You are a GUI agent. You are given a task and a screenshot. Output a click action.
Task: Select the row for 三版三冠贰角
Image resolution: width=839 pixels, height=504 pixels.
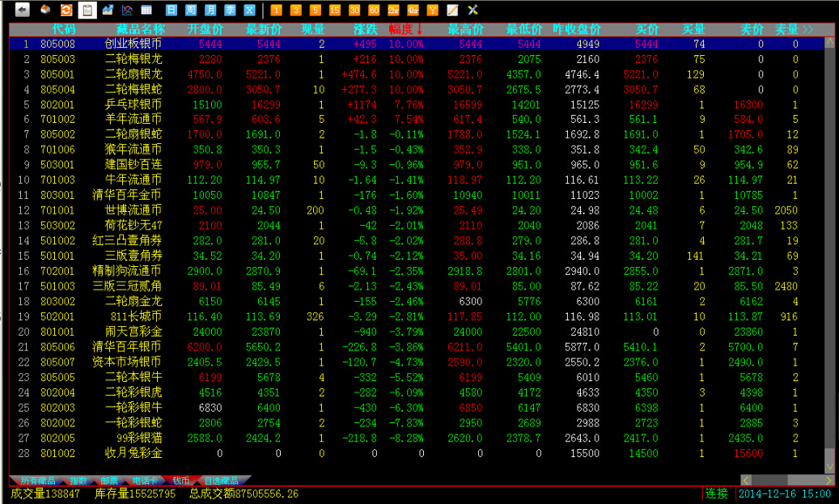click(417, 286)
